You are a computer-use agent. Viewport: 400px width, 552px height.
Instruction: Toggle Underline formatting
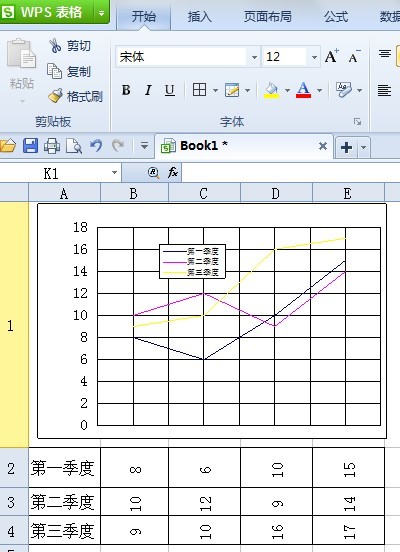click(170, 90)
